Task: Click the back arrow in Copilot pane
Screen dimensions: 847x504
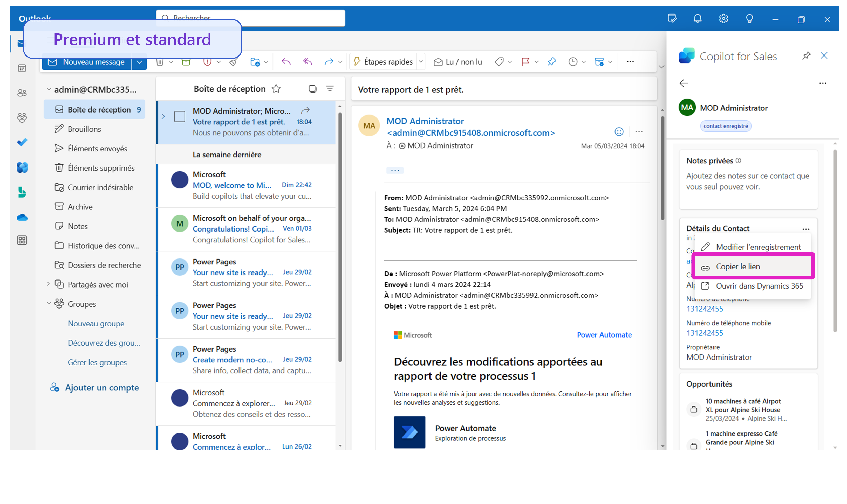Action: (x=684, y=83)
